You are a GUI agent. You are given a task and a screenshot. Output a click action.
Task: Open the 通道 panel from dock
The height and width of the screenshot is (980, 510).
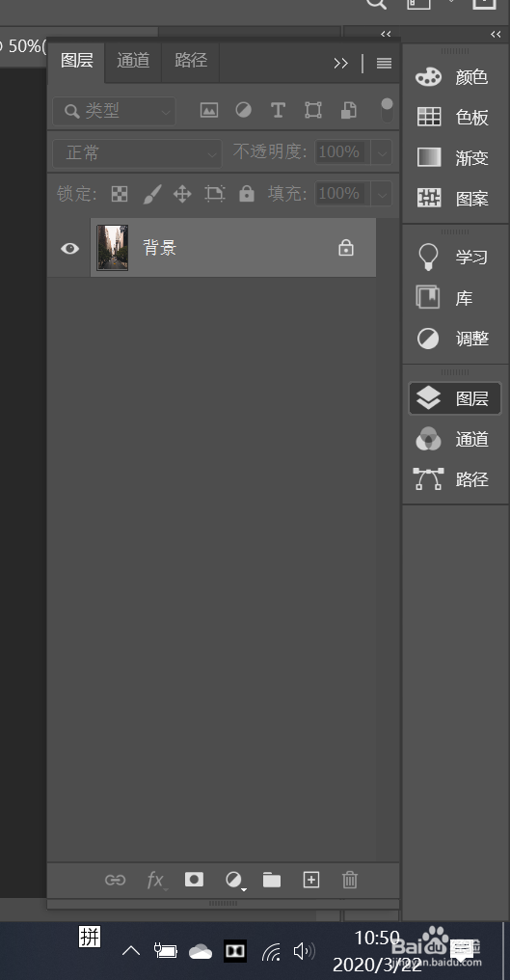tap(454, 440)
